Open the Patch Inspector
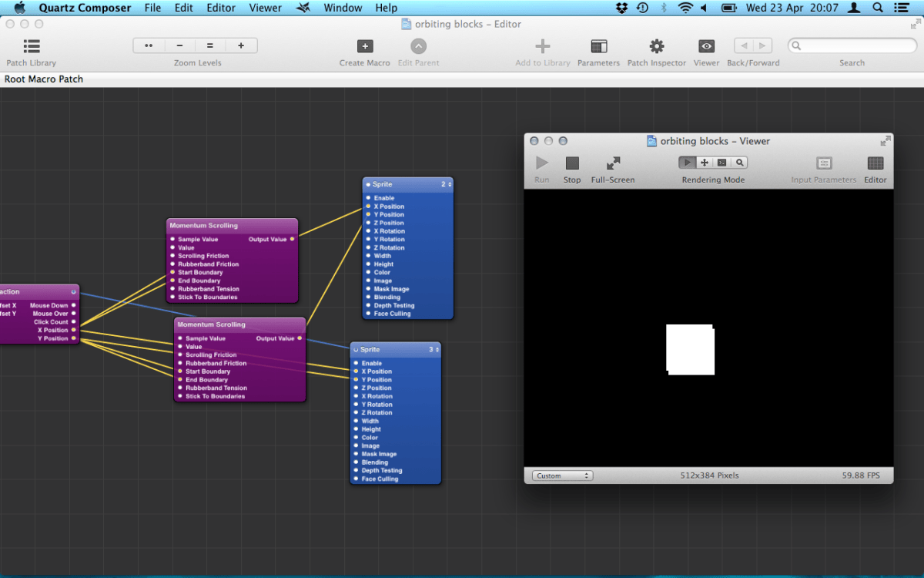 point(656,47)
